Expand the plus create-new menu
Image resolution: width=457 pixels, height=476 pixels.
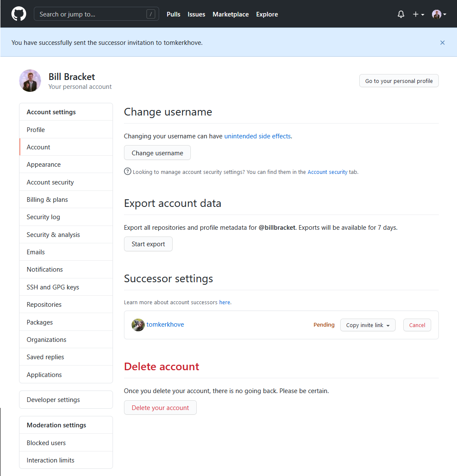(418, 14)
